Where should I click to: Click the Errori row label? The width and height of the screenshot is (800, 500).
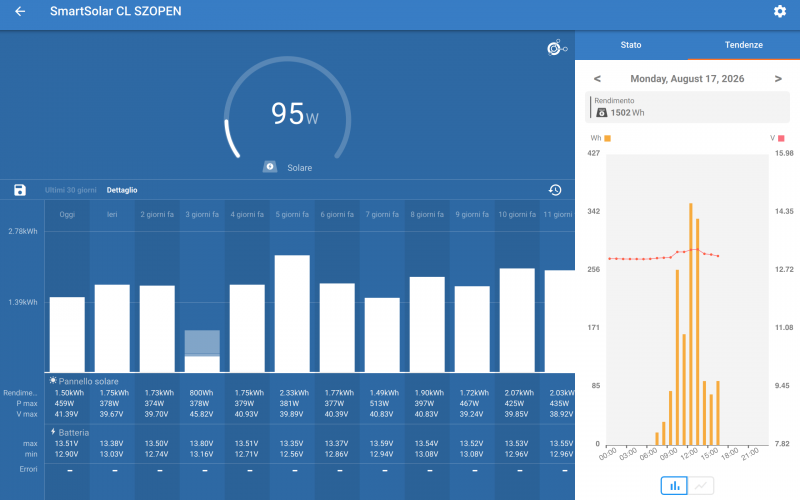[29, 469]
